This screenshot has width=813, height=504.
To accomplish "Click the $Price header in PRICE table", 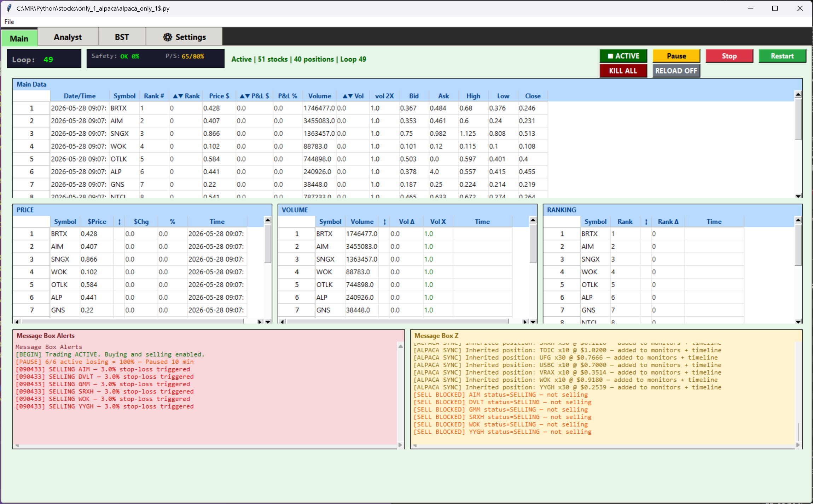I will [97, 222].
